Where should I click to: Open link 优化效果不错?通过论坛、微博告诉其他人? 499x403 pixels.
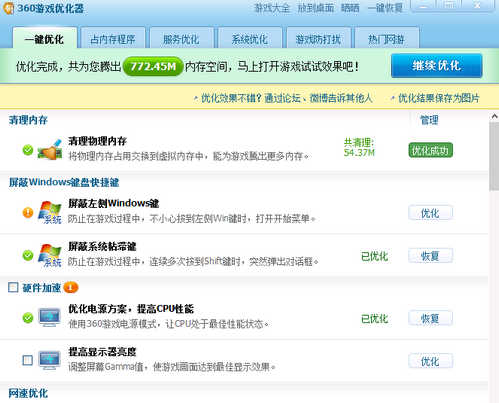pyautogui.click(x=286, y=98)
